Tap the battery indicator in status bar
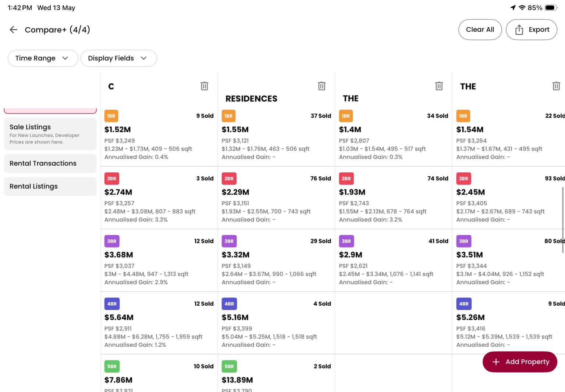Viewport: 565px width, 392px height. [x=551, y=8]
